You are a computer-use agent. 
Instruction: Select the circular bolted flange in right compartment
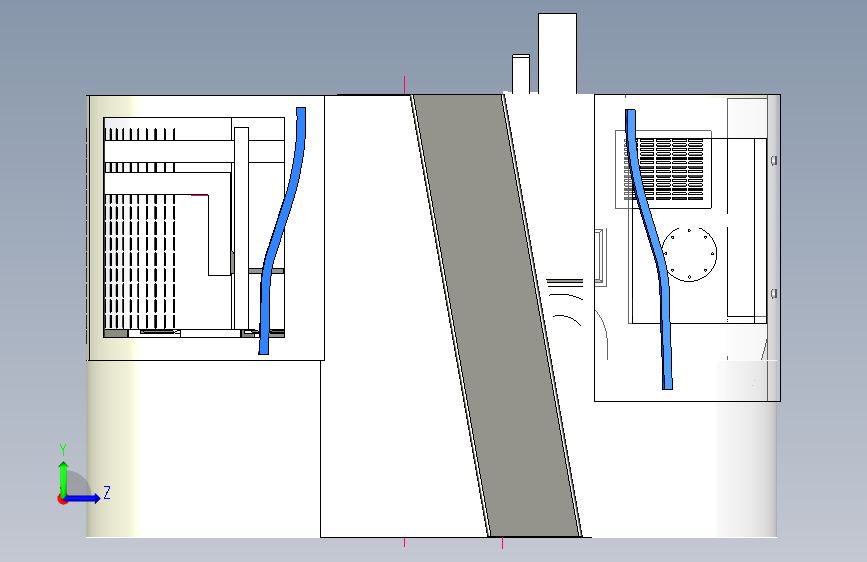(x=689, y=254)
